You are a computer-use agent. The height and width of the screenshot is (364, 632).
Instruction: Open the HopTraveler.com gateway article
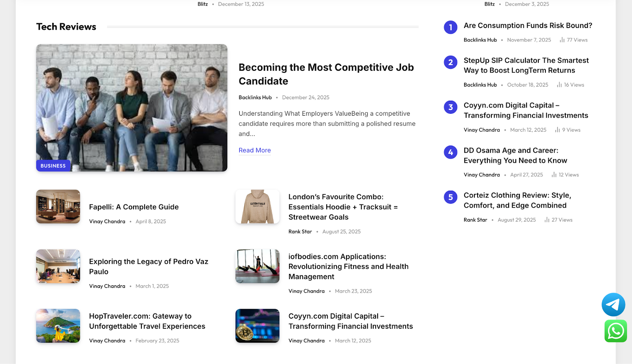click(x=147, y=321)
